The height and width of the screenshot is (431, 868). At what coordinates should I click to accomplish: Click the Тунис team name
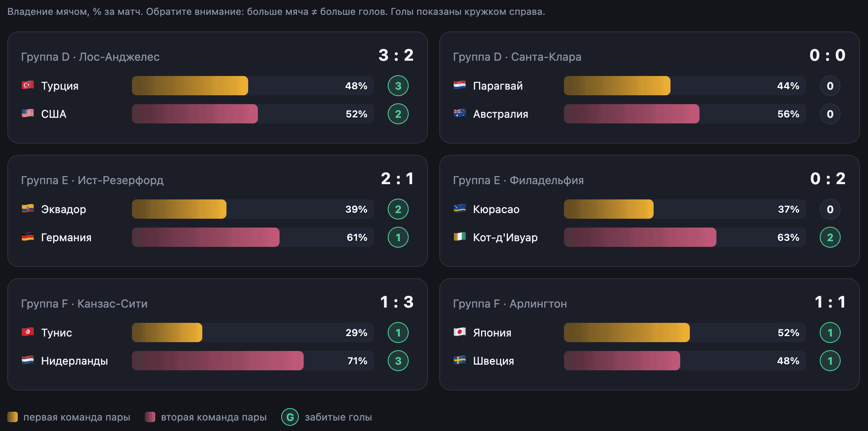pyautogui.click(x=56, y=333)
